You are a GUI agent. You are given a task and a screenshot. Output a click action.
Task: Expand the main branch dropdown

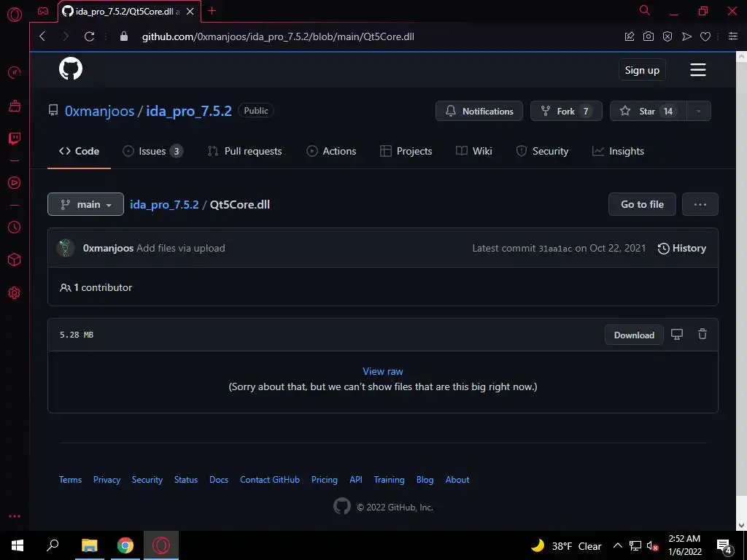(86, 204)
